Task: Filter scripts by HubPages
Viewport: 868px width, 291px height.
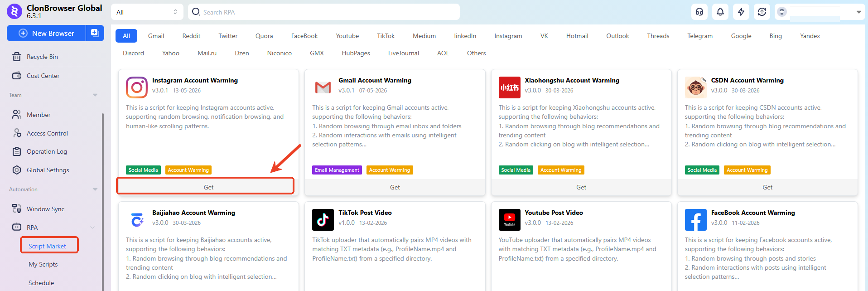Action: point(356,53)
